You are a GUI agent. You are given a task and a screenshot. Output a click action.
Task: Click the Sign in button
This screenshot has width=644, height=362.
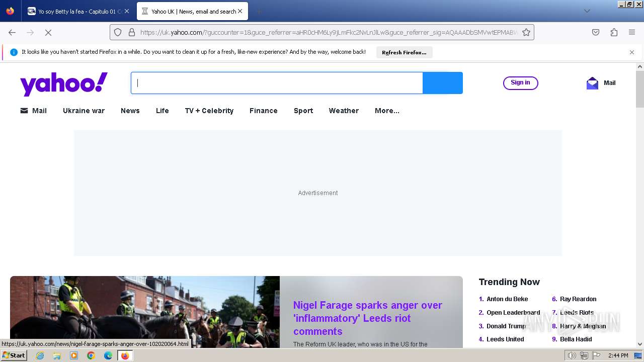520,83
